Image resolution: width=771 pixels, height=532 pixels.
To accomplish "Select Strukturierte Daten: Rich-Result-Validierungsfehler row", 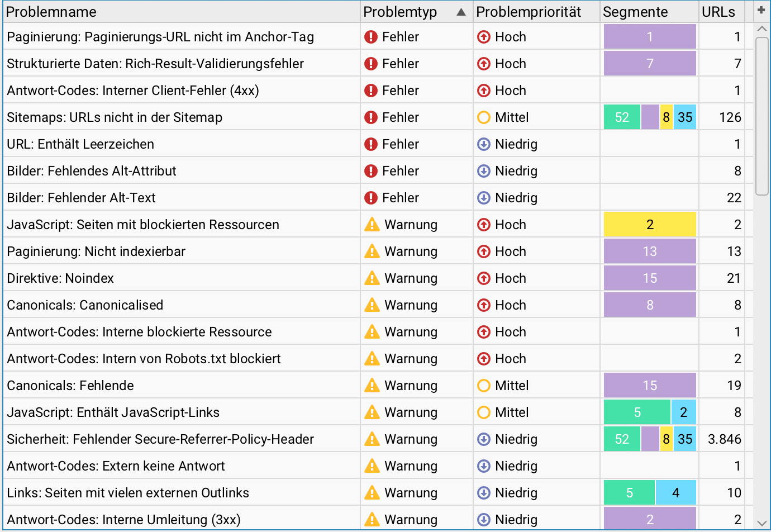I will (x=378, y=64).
